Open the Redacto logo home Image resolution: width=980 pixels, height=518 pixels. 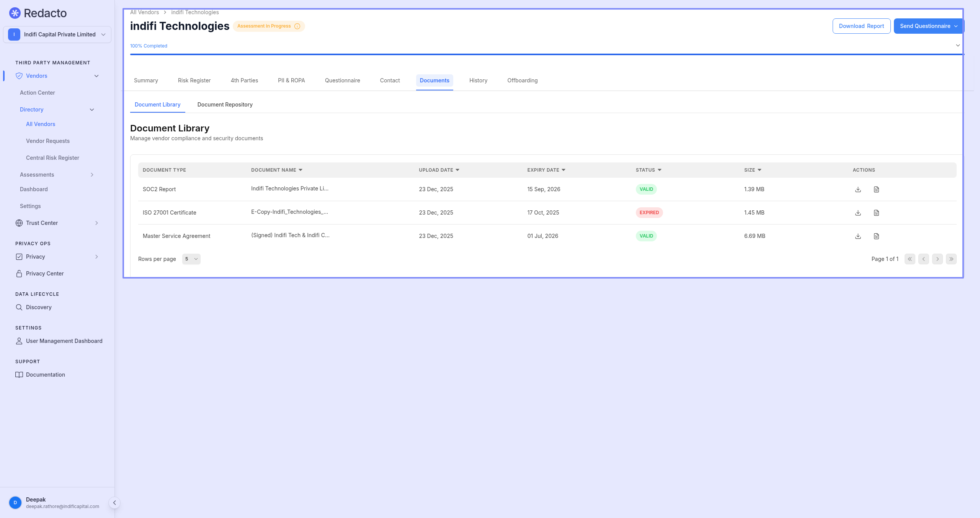tap(38, 13)
